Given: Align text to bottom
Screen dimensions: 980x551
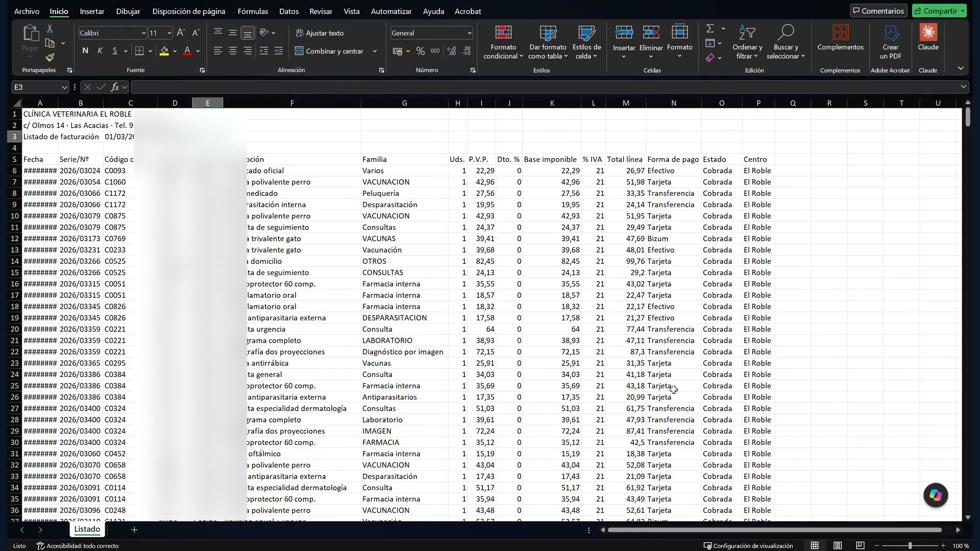Looking at the screenshot, I should [x=248, y=33].
